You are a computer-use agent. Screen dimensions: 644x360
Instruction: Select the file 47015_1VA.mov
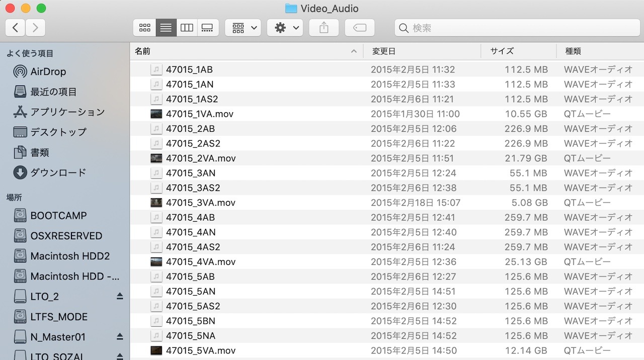click(x=199, y=114)
